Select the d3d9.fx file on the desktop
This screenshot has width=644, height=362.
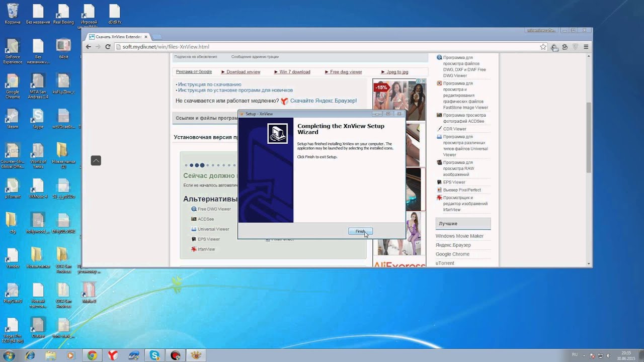(x=115, y=14)
